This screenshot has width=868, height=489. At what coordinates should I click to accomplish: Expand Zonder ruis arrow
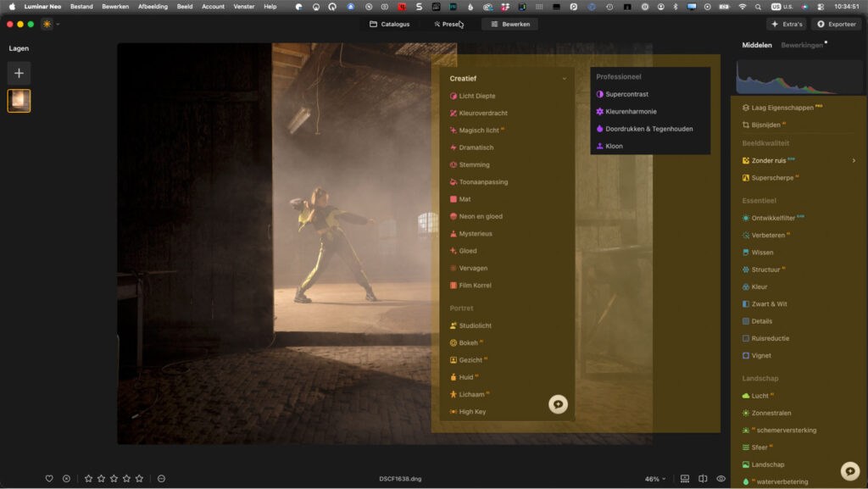coord(854,160)
